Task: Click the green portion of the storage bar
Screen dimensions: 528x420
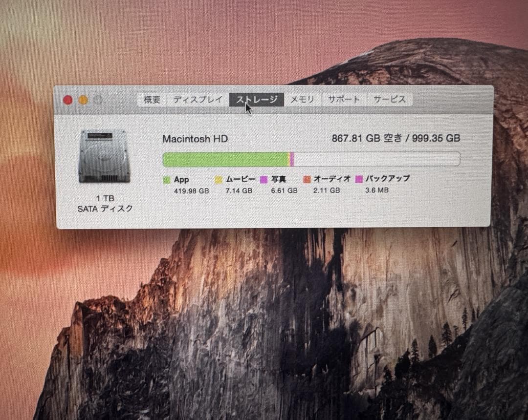Action: 225,158
